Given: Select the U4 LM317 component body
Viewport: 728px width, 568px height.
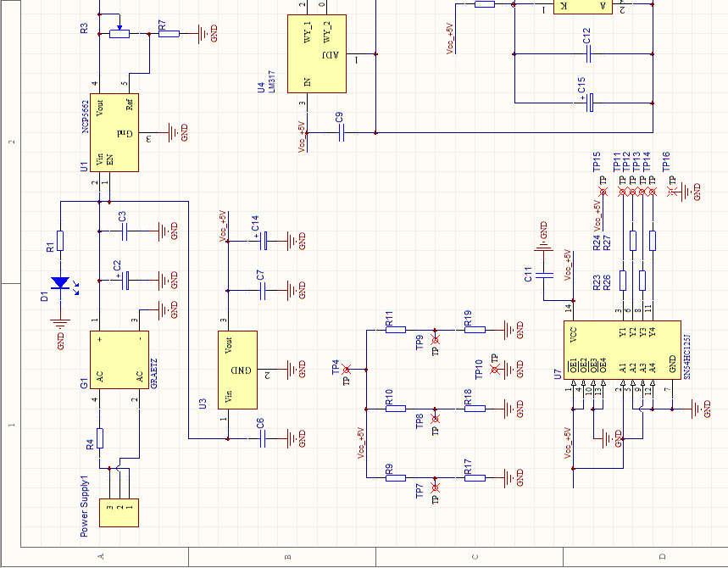Looking at the screenshot, I should click(317, 54).
